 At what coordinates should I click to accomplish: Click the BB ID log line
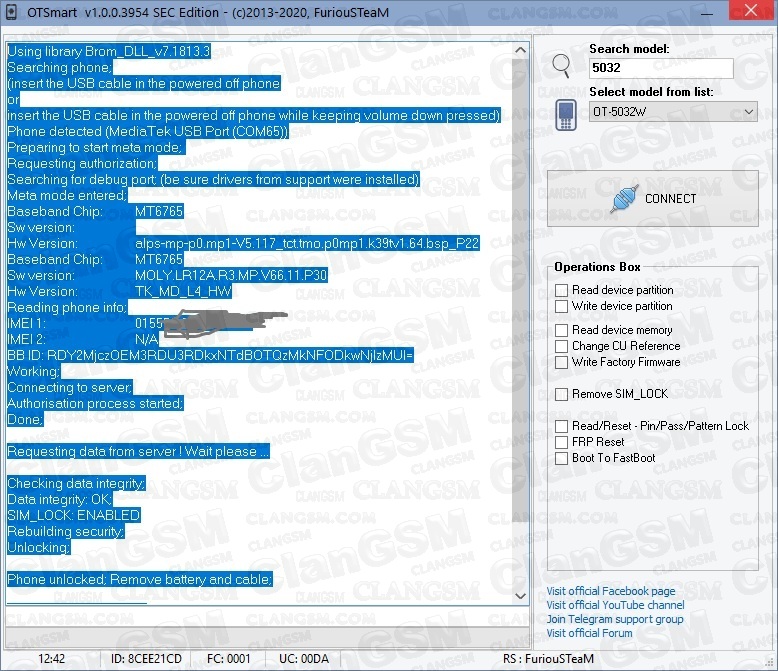tap(210, 355)
